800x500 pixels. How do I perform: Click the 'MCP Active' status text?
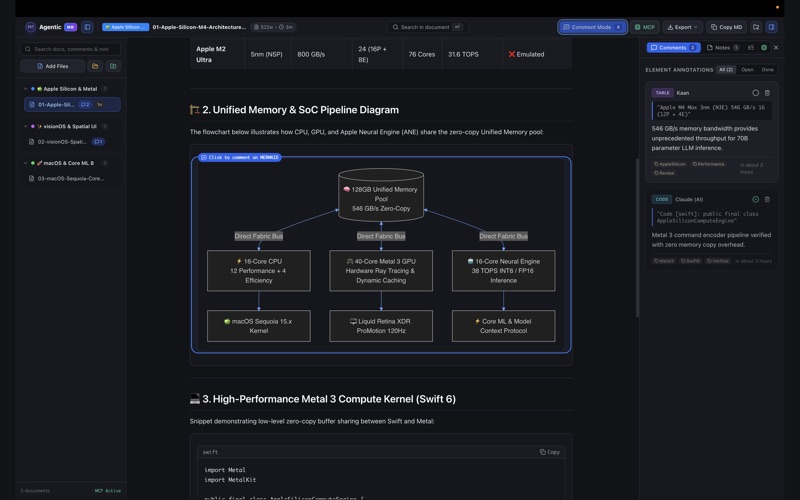(x=108, y=491)
